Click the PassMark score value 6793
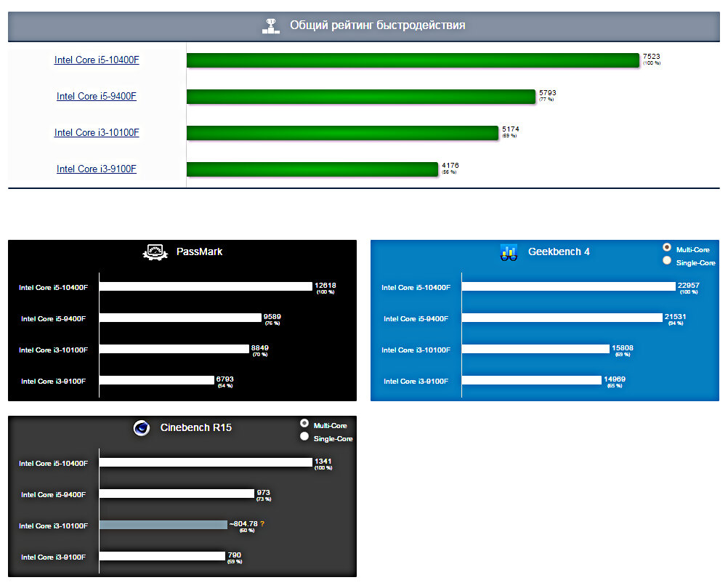Viewport: 728px width, 588px height. (225, 379)
